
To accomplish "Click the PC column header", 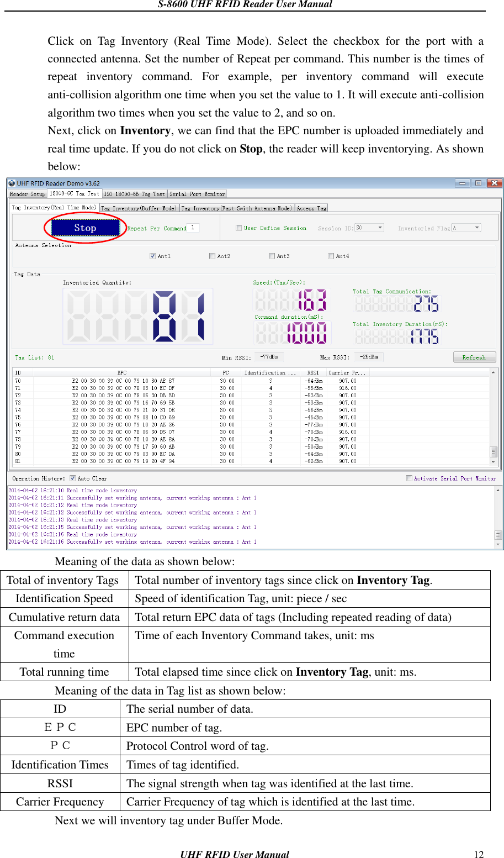I will coord(226,373).
